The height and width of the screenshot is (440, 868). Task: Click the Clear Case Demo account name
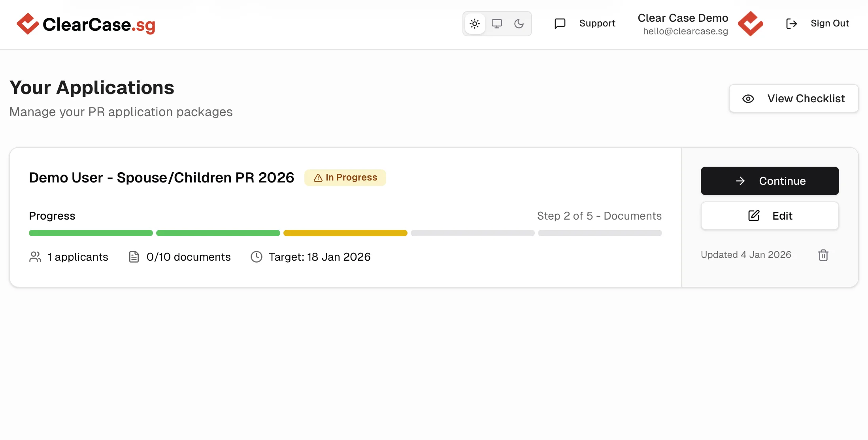coord(683,18)
